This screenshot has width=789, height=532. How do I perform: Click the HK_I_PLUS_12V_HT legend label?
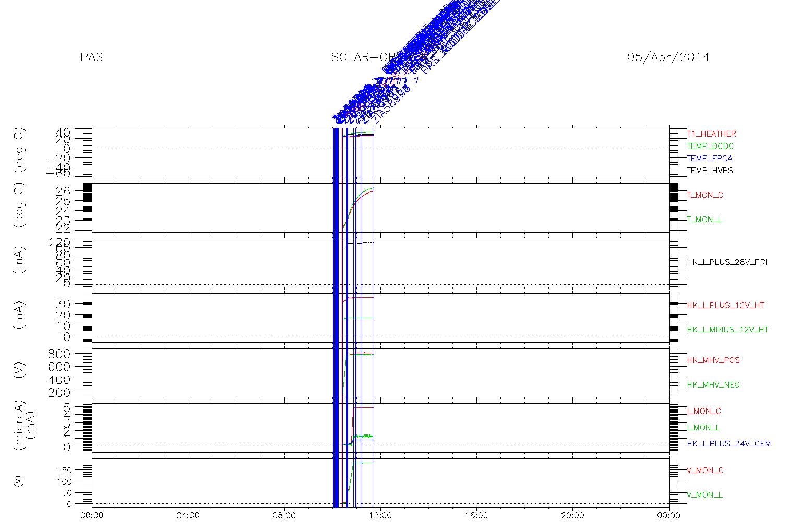pos(726,305)
